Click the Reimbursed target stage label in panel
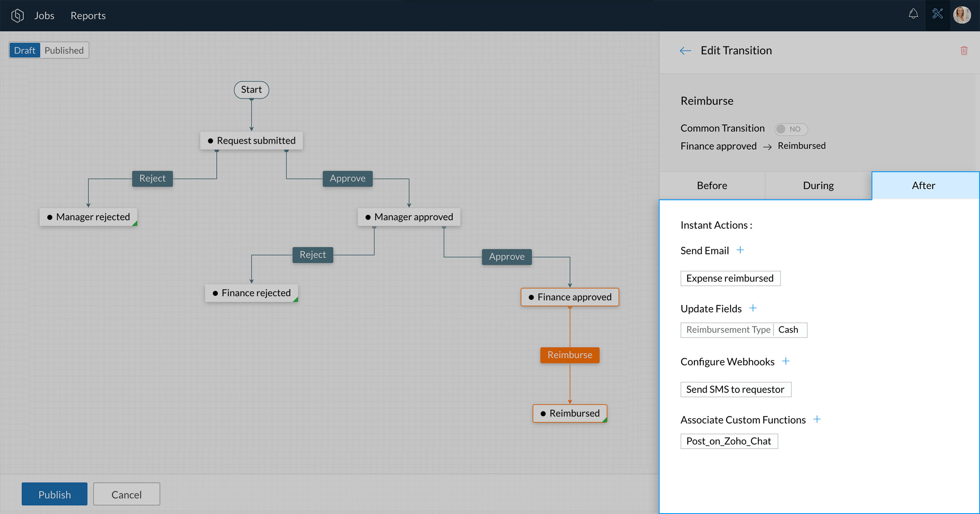 (x=802, y=146)
